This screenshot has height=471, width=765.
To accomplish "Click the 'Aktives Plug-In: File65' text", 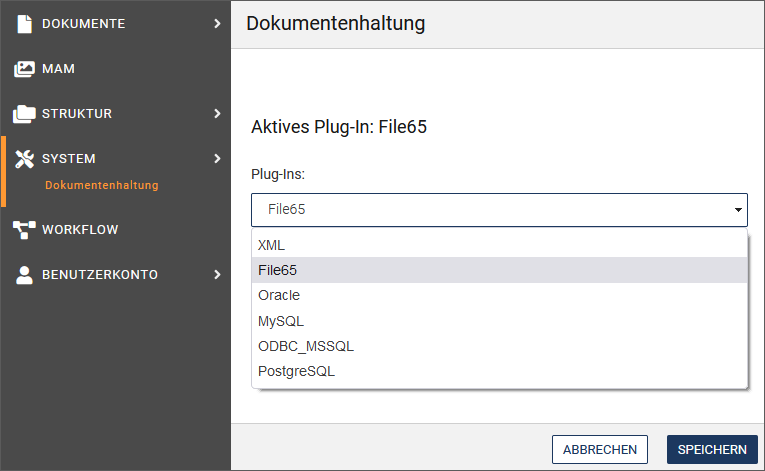I will pos(339,127).
